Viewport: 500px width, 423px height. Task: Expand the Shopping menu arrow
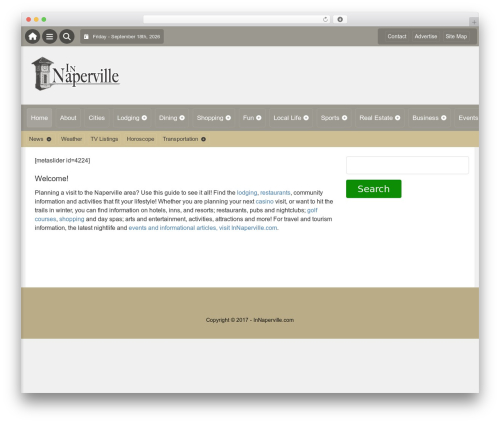pyautogui.click(x=228, y=118)
